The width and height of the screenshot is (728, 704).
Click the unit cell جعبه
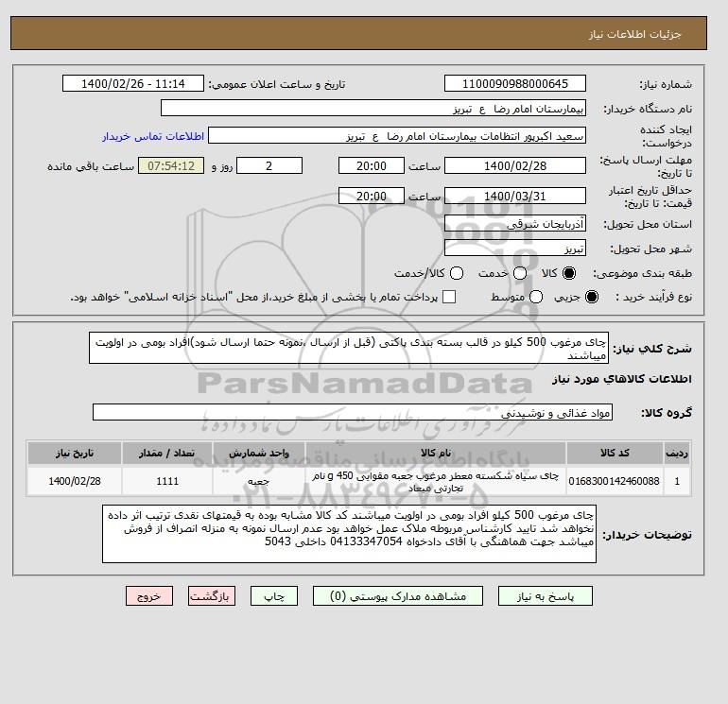click(x=259, y=481)
